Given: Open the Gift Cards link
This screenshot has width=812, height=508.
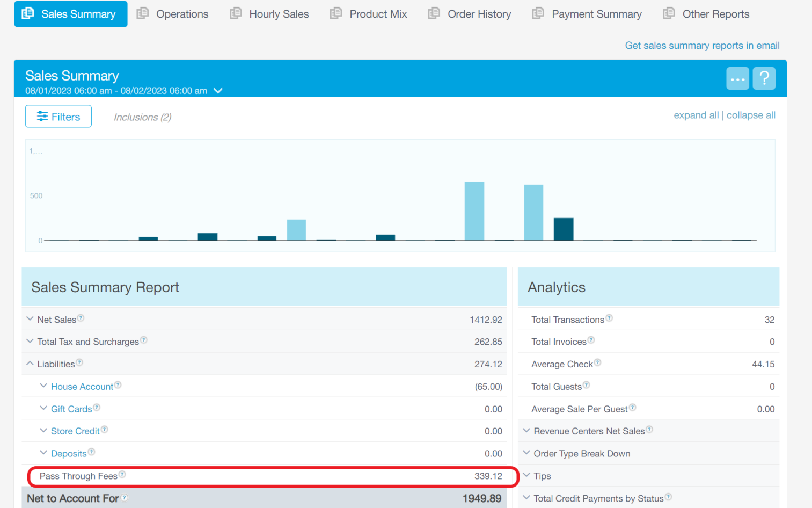Looking at the screenshot, I should [x=71, y=409].
